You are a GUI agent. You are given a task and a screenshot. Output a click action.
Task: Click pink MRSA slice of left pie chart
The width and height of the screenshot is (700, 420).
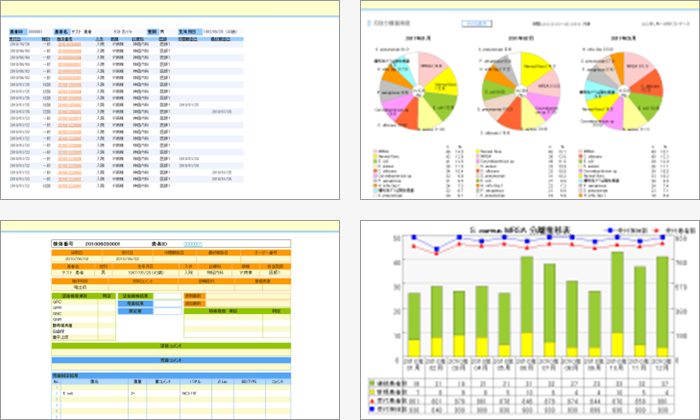click(432, 66)
